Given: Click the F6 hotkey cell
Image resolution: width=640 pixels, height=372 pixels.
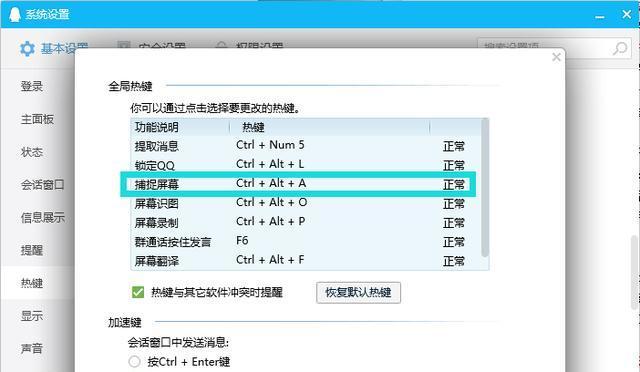Looking at the screenshot, I should [242, 241].
